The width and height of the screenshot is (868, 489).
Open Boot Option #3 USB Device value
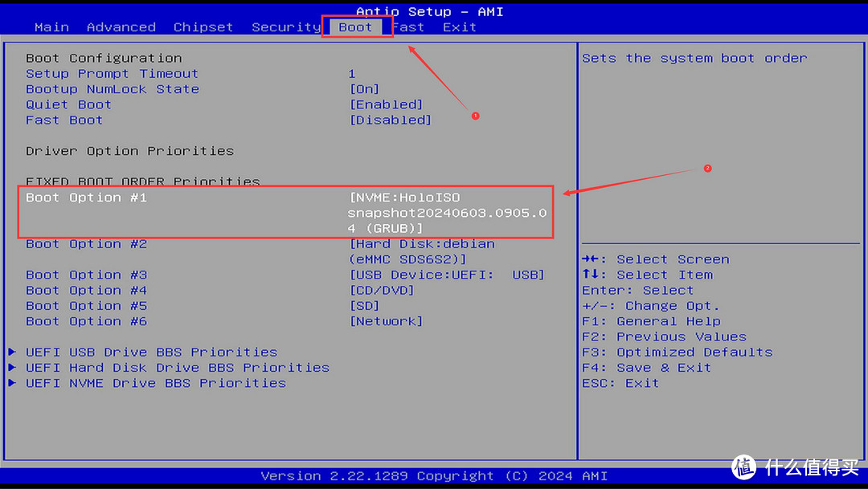coord(446,275)
